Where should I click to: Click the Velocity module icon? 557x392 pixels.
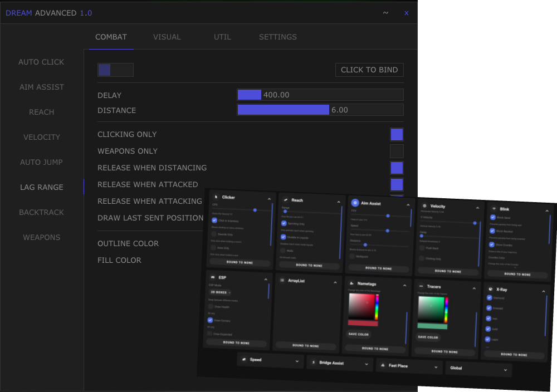click(x=424, y=205)
